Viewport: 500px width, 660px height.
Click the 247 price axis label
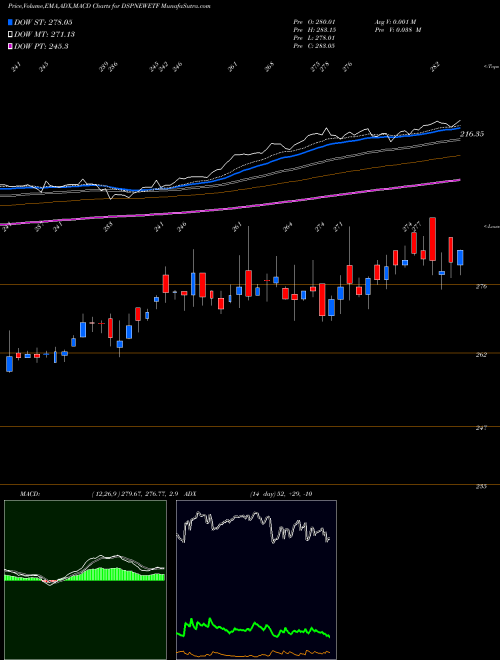pos(482,428)
